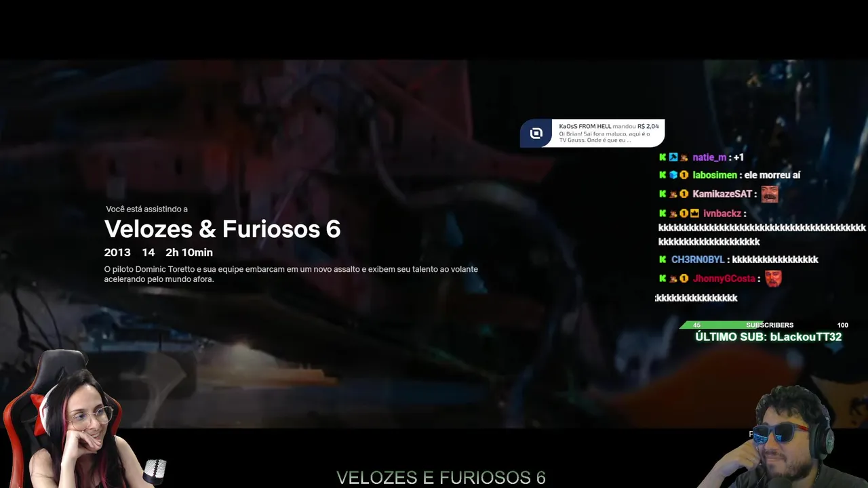The width and height of the screenshot is (868, 488).
Task: Click the 'ele morreu aí' chat message
Action: (772, 175)
